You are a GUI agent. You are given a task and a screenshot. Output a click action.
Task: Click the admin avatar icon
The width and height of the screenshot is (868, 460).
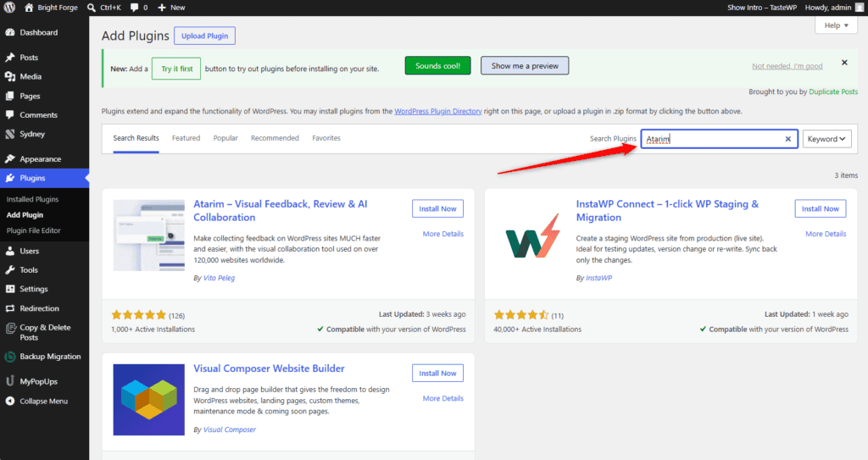click(x=860, y=8)
